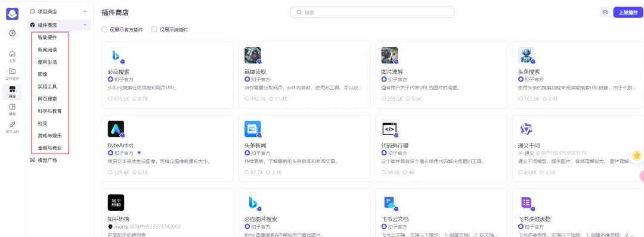Open the 链接读取 plugin title
This screenshot has height=237, width=644.
click(256, 72)
